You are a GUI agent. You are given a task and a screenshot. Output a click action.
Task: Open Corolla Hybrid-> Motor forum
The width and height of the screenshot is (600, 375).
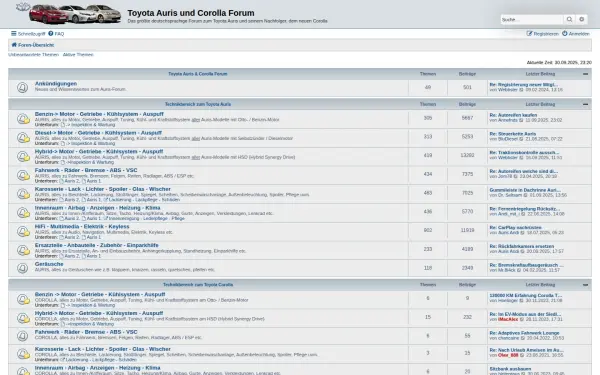click(99, 313)
